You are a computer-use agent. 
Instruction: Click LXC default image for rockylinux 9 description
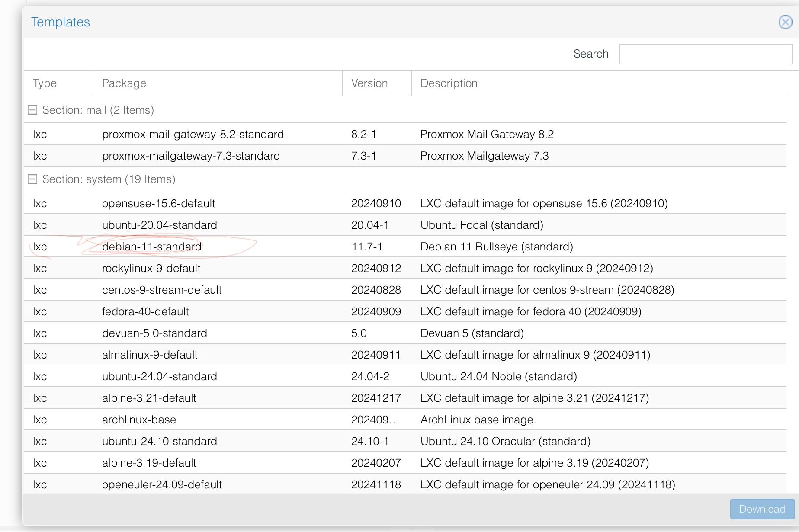point(536,268)
